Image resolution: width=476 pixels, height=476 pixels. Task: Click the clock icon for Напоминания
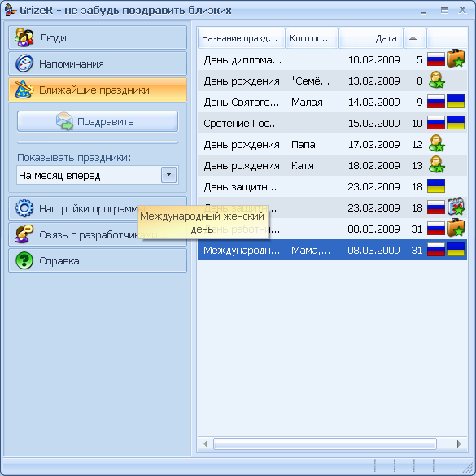24,63
